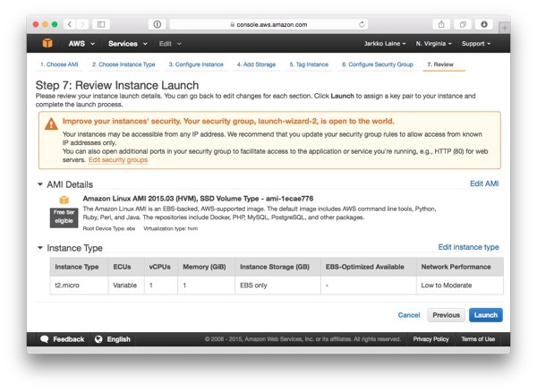Viewport: 537px width, 392px height.
Task: Click the Low to Moderate cell
Action: pyautogui.click(x=460, y=285)
